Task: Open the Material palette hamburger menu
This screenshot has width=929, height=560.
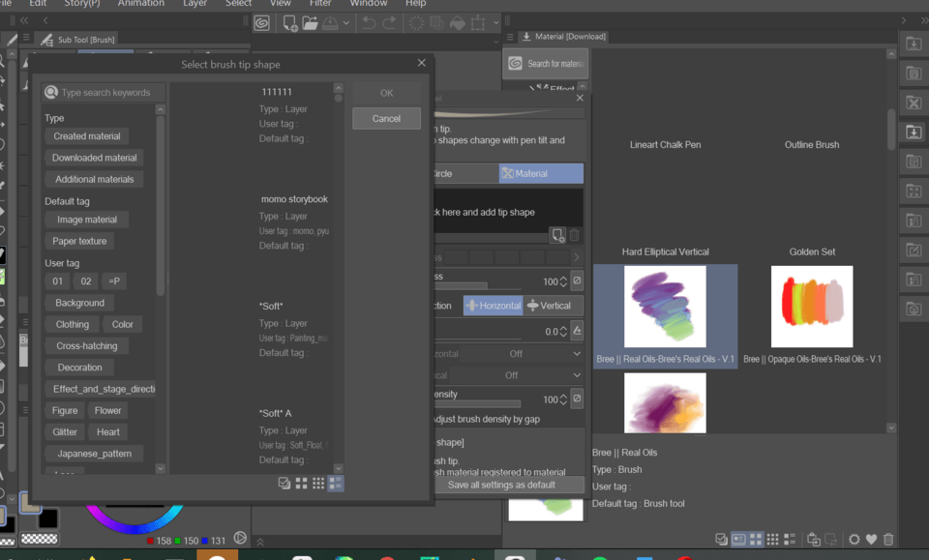Action: pyautogui.click(x=510, y=37)
